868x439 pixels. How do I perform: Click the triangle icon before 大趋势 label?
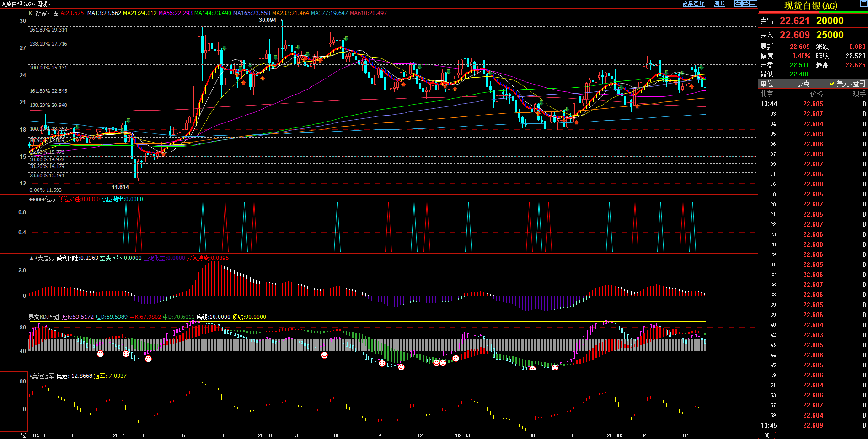pos(32,259)
